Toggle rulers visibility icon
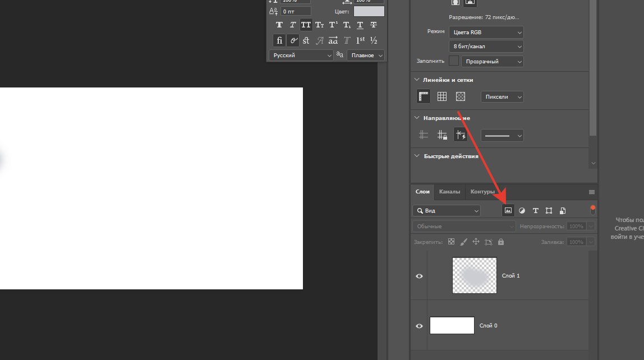644x360 pixels. click(424, 96)
